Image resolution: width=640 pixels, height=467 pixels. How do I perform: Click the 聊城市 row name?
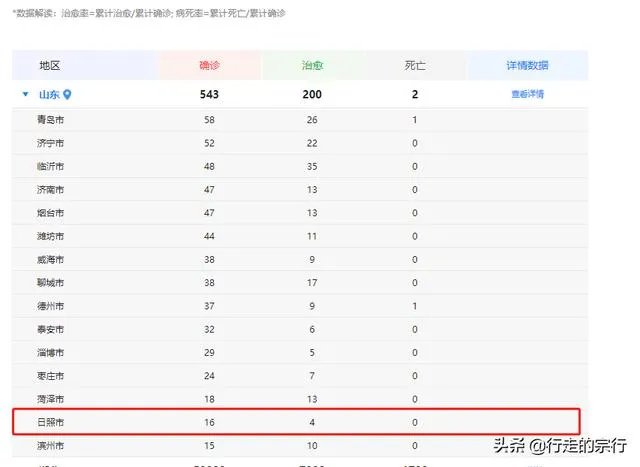51,283
